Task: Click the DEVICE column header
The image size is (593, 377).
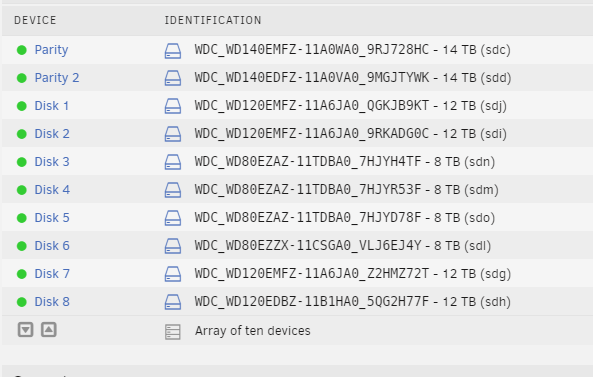Action: point(35,20)
